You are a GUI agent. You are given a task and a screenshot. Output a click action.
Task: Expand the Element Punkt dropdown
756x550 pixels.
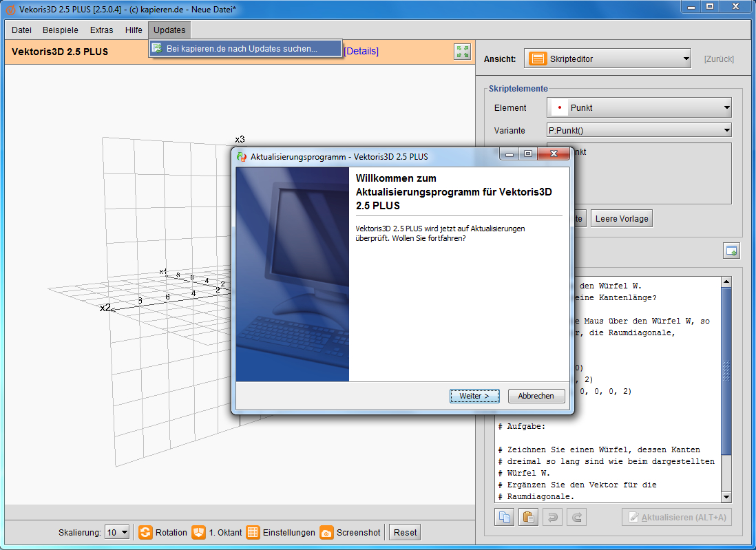click(639, 107)
